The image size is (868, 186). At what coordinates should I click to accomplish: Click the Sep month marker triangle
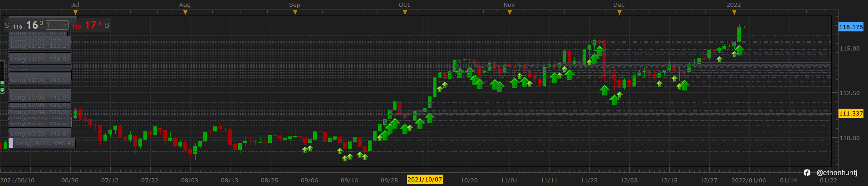click(x=295, y=12)
